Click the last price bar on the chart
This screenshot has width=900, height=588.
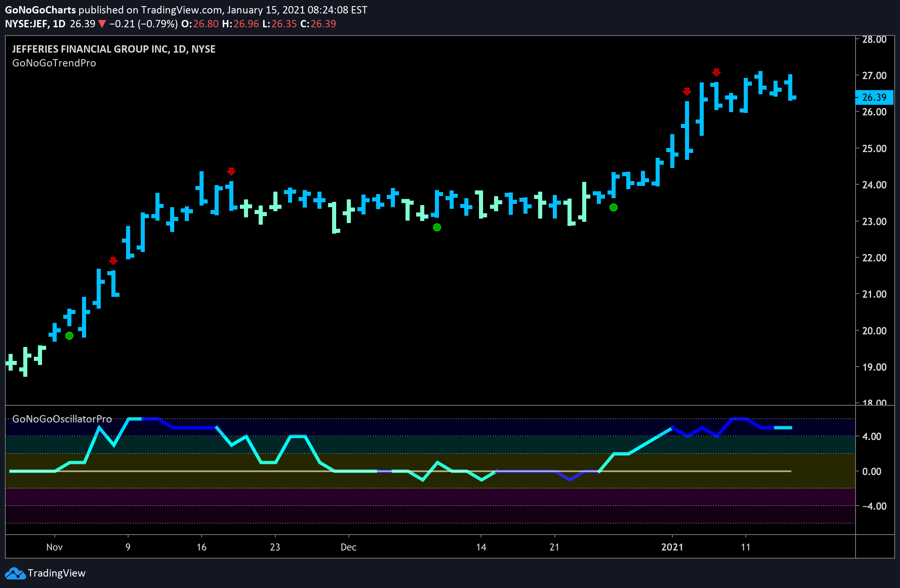(791, 87)
